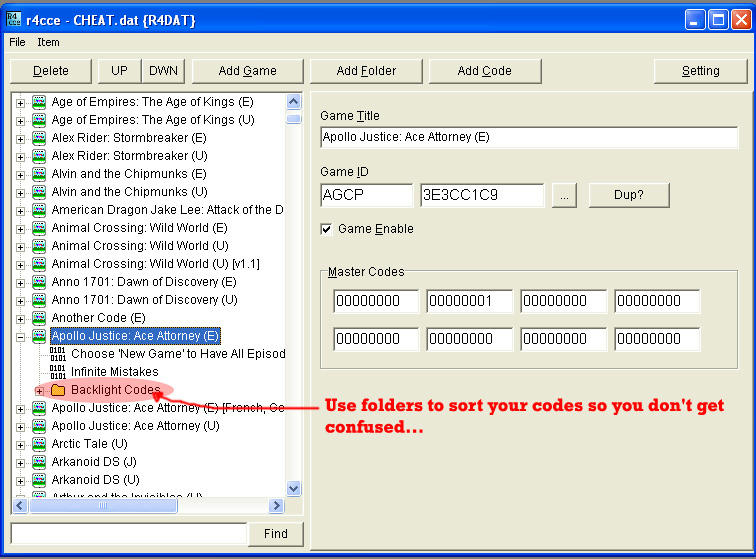Click the game icon beside Age of Empires (U)
Viewport: 756px width, 559px height.
(x=39, y=120)
